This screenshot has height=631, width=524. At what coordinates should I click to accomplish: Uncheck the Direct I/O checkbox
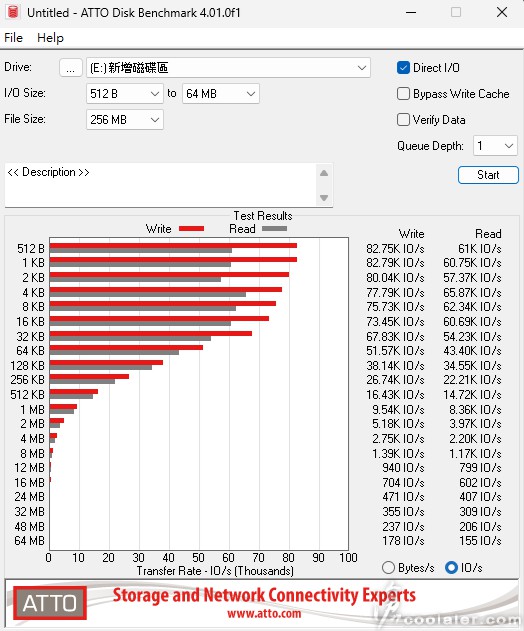(403, 68)
